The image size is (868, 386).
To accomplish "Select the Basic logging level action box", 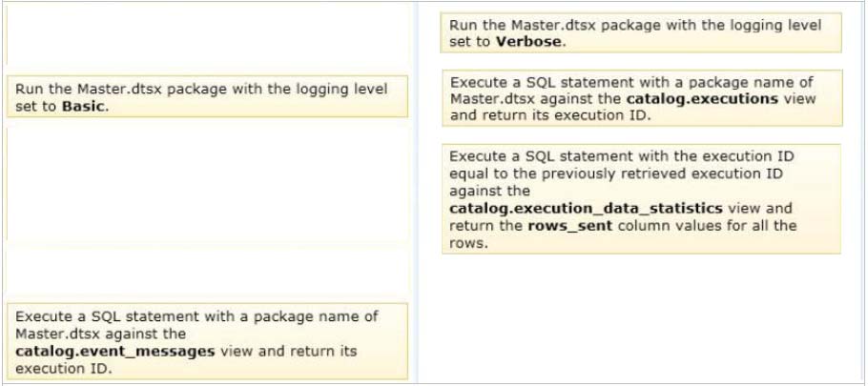I will coord(207,97).
